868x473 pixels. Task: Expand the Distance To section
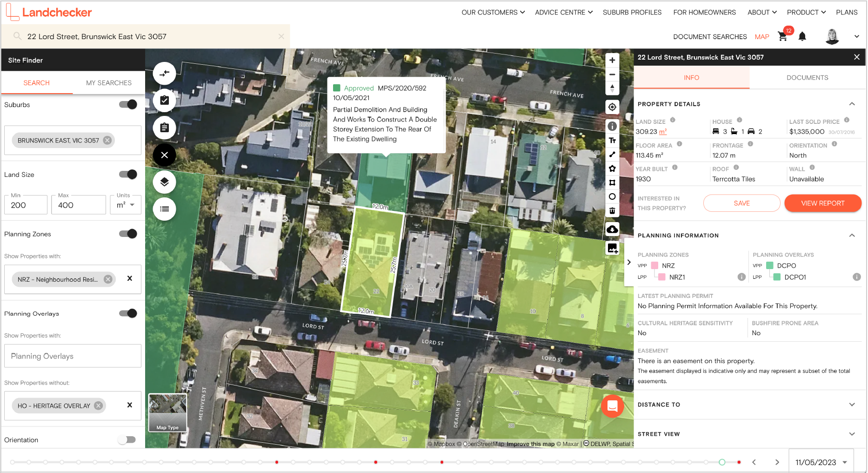(x=852, y=405)
